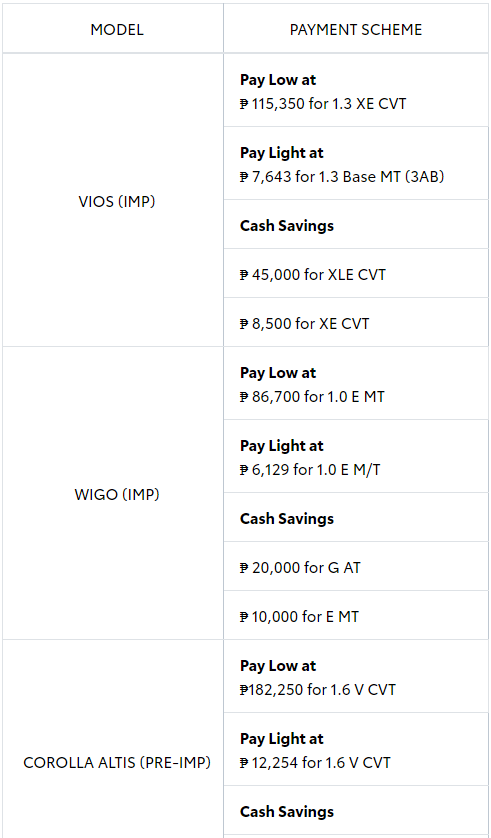Click Wigo Pay Low ₱86,700 entry
Screen dimensions: 491x838
click(x=356, y=383)
